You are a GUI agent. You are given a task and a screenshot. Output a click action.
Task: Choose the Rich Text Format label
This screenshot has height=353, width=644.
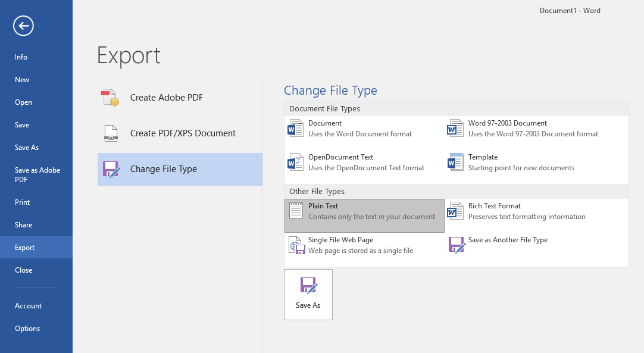495,206
